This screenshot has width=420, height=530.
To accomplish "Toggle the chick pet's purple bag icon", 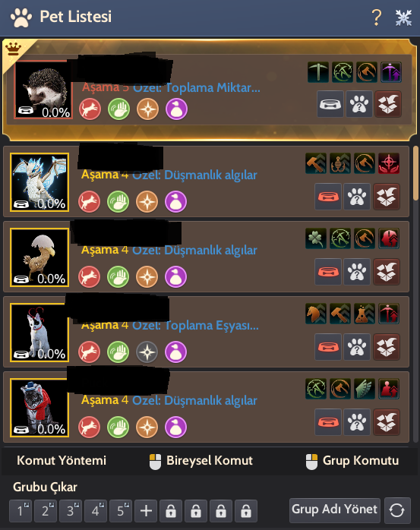I will pyautogui.click(x=176, y=277).
